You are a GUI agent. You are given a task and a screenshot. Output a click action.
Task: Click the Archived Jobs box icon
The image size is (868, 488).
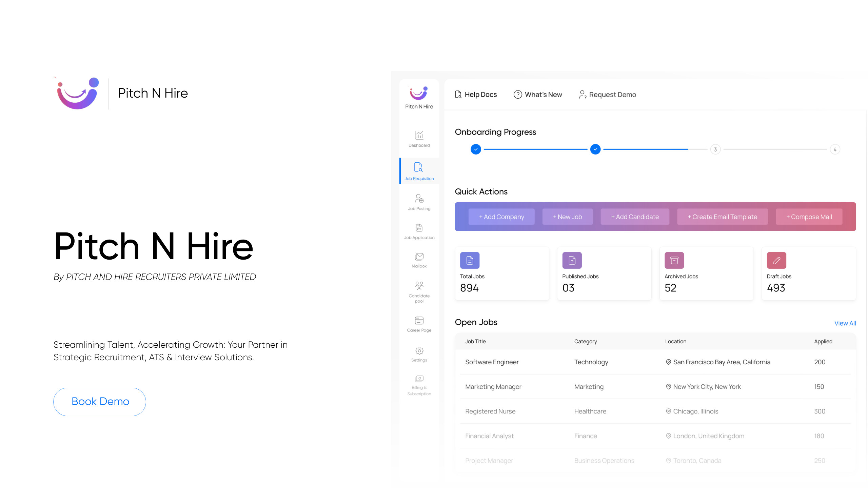[674, 260]
